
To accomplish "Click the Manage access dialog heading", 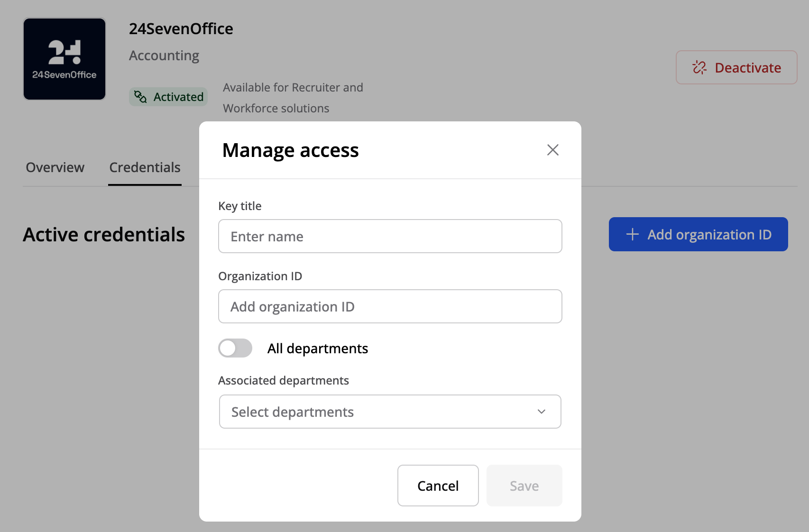I will click(x=290, y=150).
